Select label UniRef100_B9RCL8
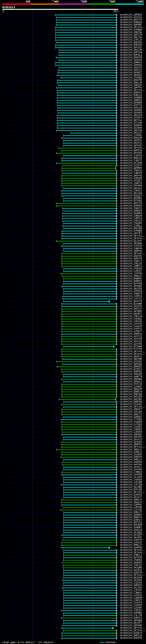The width and height of the screenshot is (146, 644). (131, 95)
